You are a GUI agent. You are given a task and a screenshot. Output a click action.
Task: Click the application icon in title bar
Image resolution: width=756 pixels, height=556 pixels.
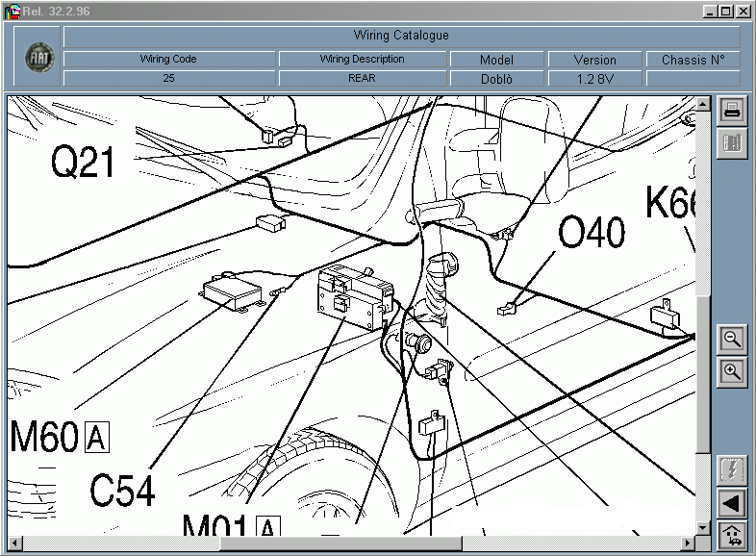13,12
